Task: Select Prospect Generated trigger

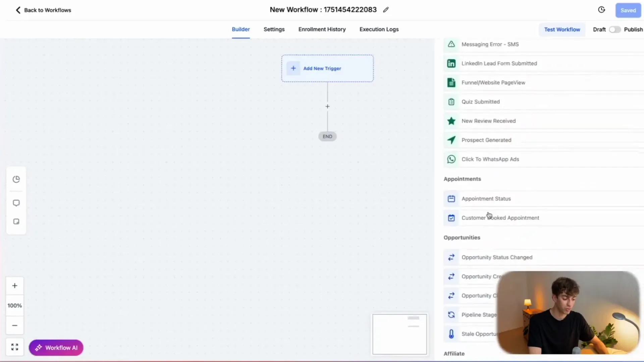Action: (544, 140)
